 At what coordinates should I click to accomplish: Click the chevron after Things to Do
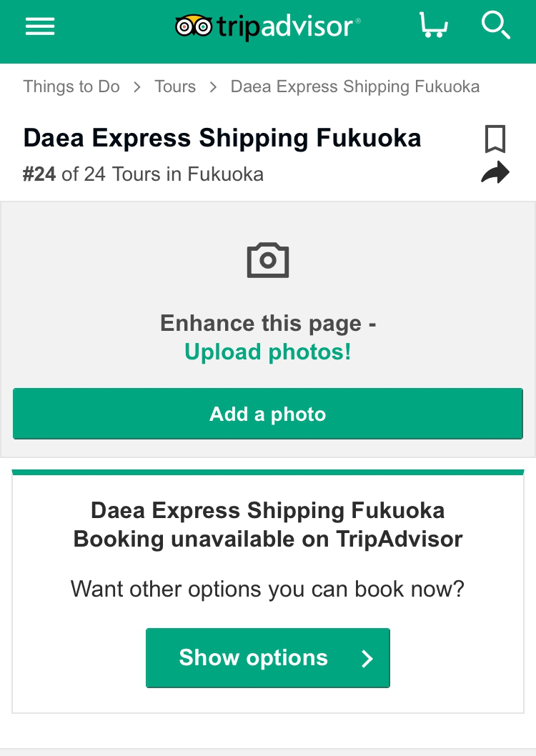click(137, 87)
